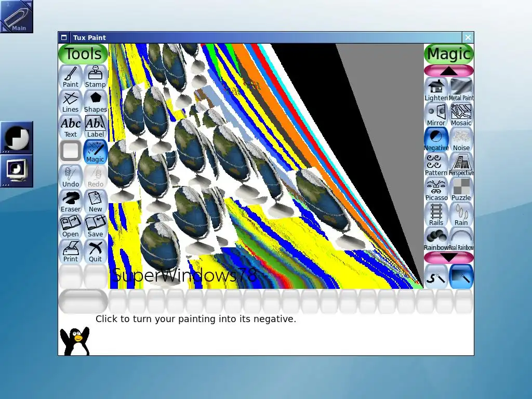Select the Puzzle magic effect
The width and height of the screenshot is (532, 399).
click(461, 190)
